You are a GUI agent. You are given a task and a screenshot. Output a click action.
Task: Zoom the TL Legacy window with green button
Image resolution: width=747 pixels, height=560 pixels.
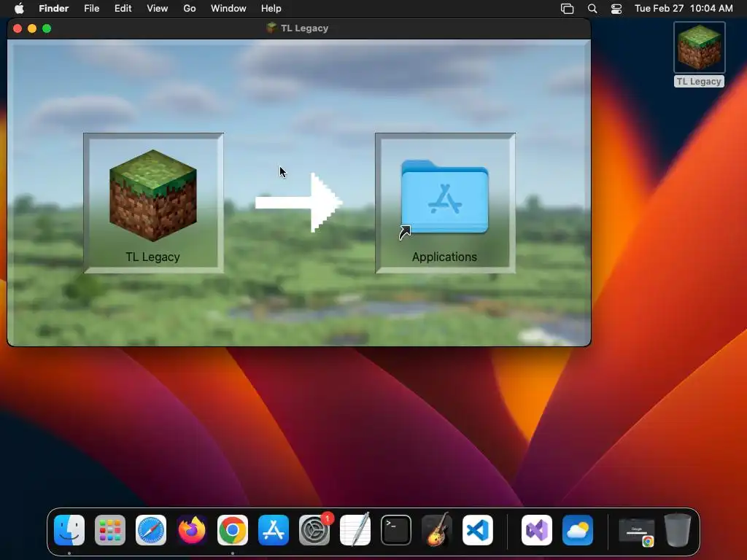coord(47,28)
